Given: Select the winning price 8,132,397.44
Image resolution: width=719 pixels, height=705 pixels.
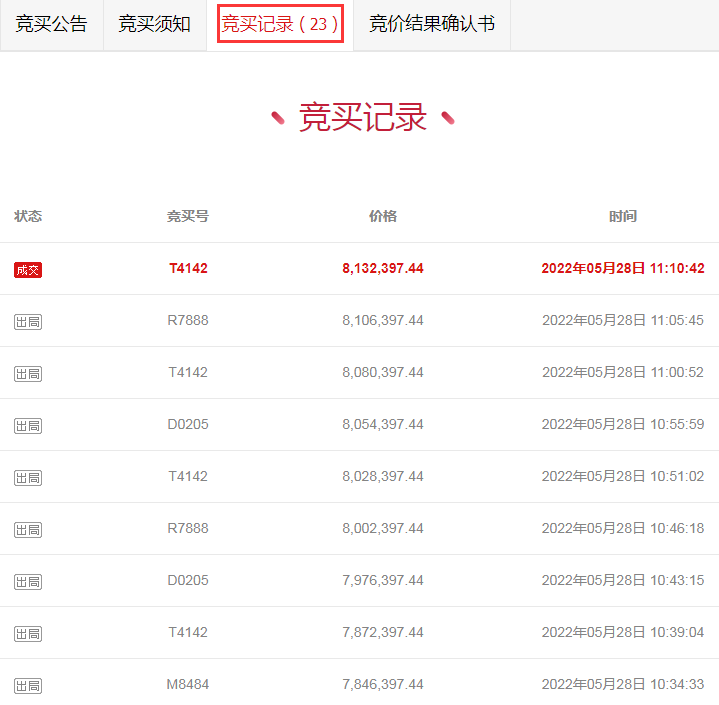Looking at the screenshot, I should click(x=383, y=268).
